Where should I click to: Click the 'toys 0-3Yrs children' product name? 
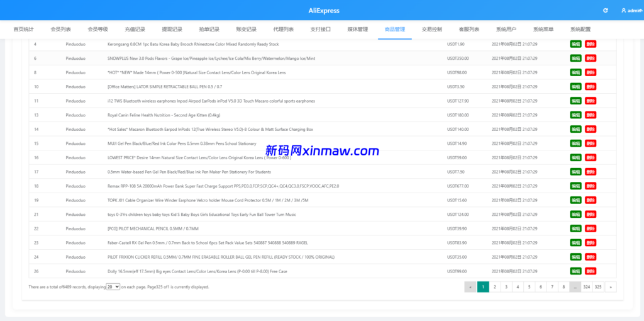pyautogui.click(x=202, y=215)
